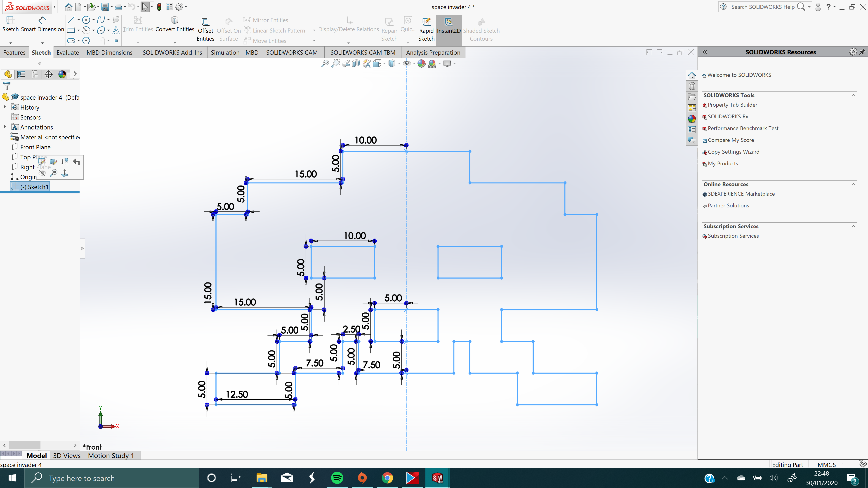Collapse the SOLIDWORKS Tools section
Viewport: 868px width, 488px height.
point(854,95)
